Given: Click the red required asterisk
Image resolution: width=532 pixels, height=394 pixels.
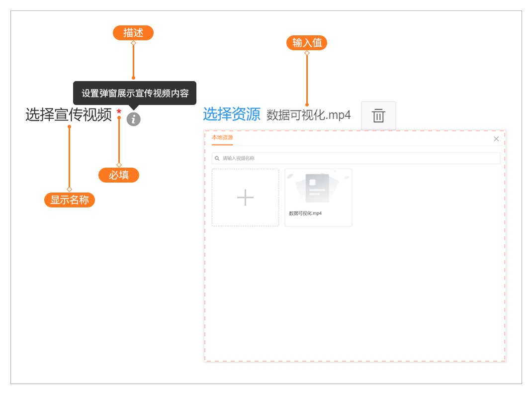Looking at the screenshot, I should (119, 112).
